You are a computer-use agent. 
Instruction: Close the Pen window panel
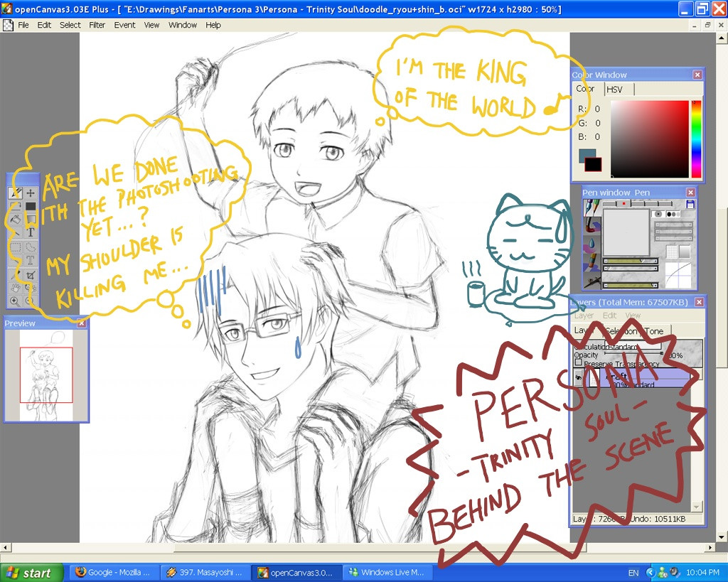tap(691, 192)
